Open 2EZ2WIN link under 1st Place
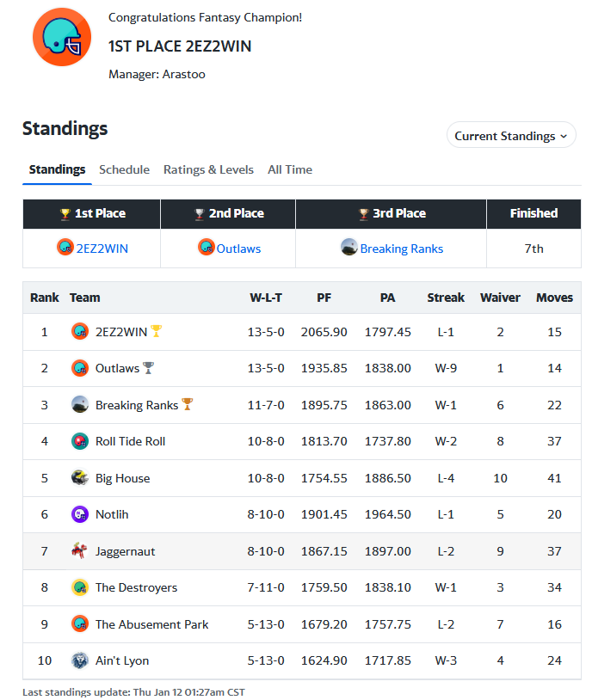592x700 pixels. pos(102,249)
